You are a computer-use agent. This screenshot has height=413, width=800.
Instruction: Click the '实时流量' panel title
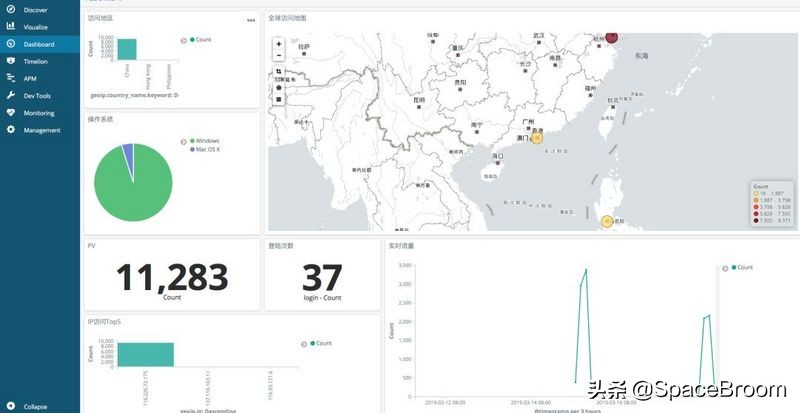[401, 246]
